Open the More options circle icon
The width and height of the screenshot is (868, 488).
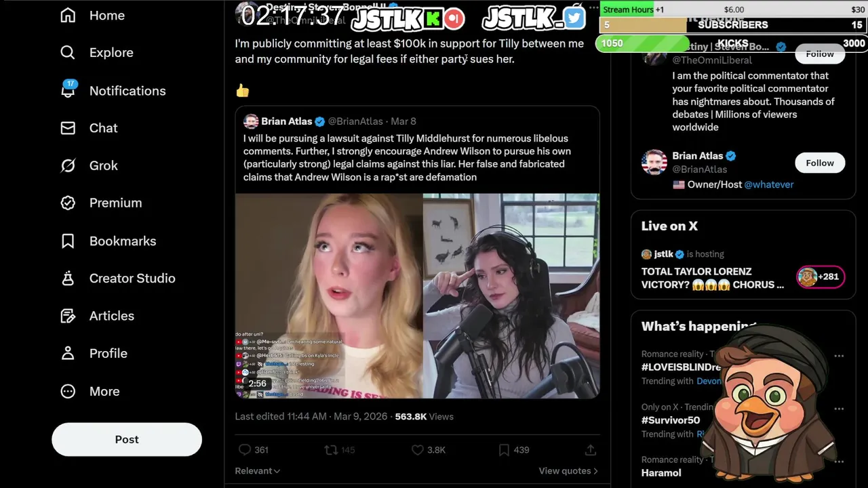(68, 391)
